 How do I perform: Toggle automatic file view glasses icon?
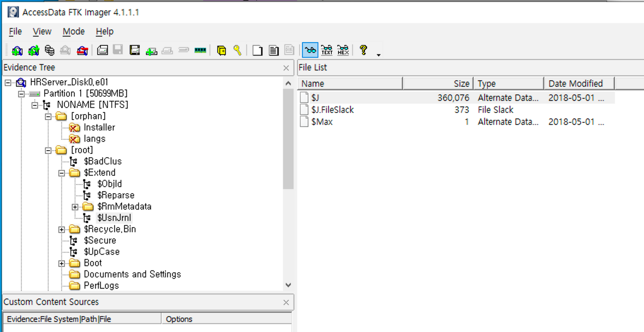tap(310, 50)
